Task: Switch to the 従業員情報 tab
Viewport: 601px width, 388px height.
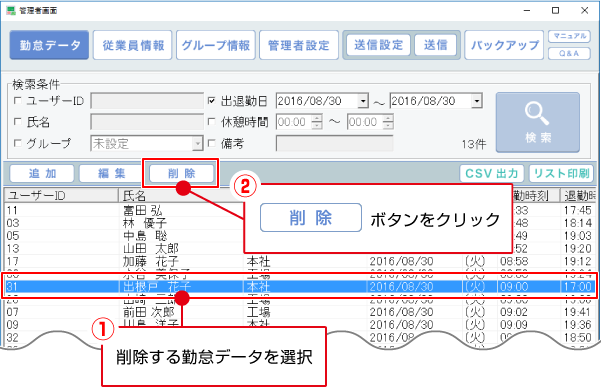Action: click(133, 45)
